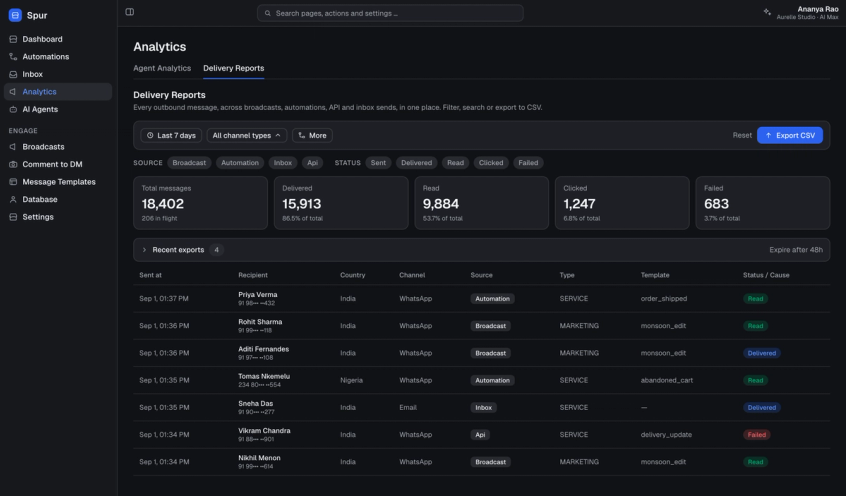Click the AI Agents robot icon
Image resolution: width=846 pixels, height=496 pixels.
[13, 109]
